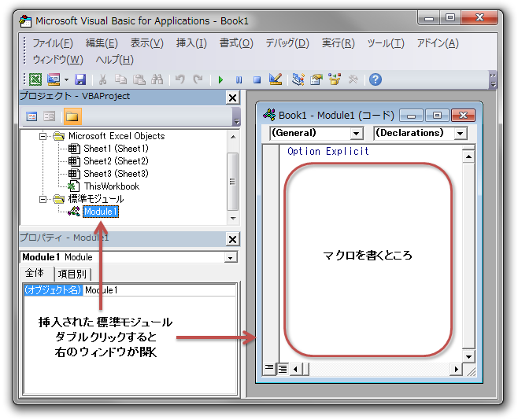Viewport: 518px width, 420px height.
Task: Click the Break pause icon
Action: (239, 80)
